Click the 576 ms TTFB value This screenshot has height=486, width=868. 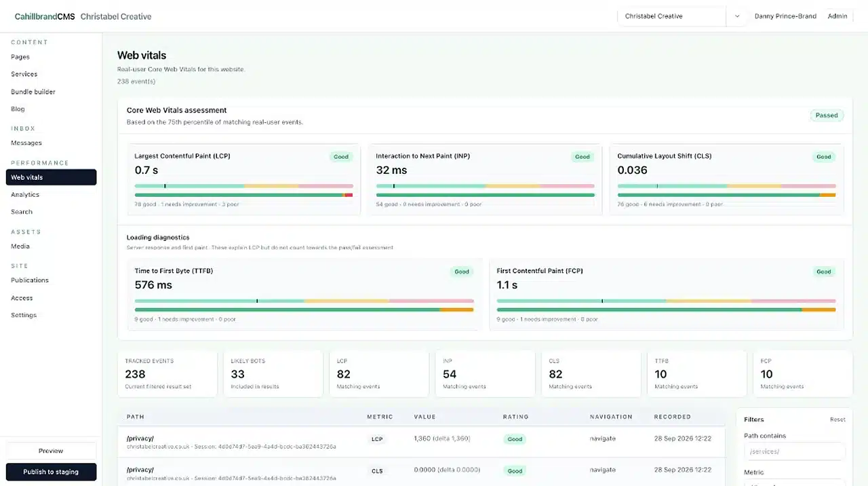pyautogui.click(x=153, y=285)
